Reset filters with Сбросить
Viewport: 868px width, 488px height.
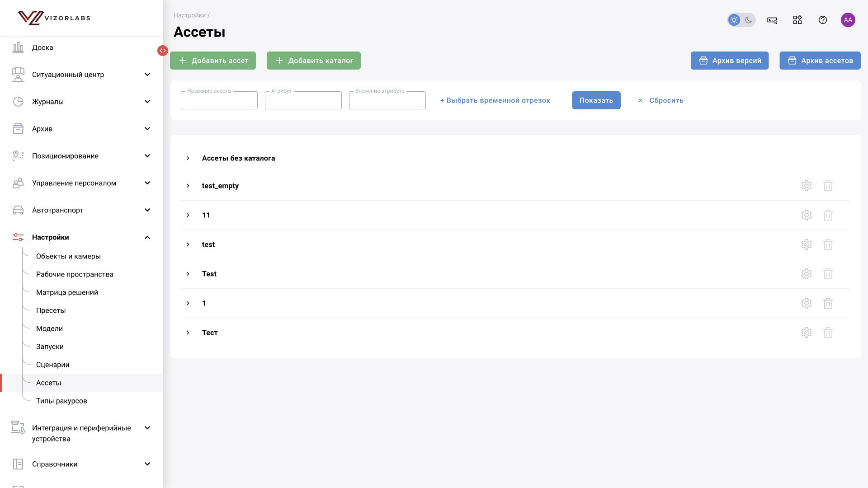660,100
